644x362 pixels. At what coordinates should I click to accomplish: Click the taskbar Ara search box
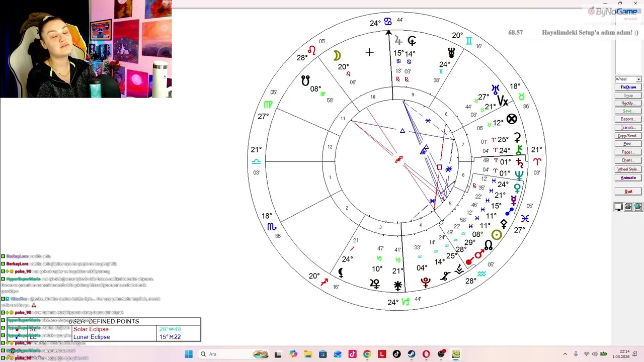pyautogui.click(x=234, y=354)
